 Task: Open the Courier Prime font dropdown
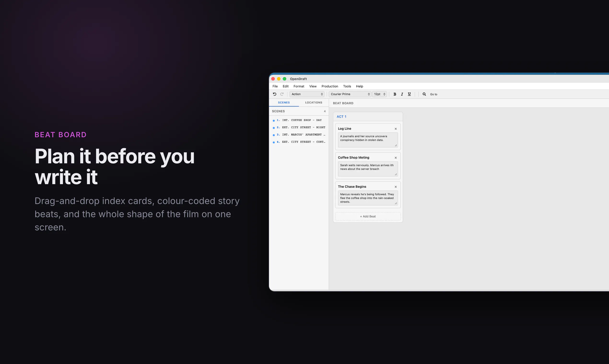(x=350, y=94)
